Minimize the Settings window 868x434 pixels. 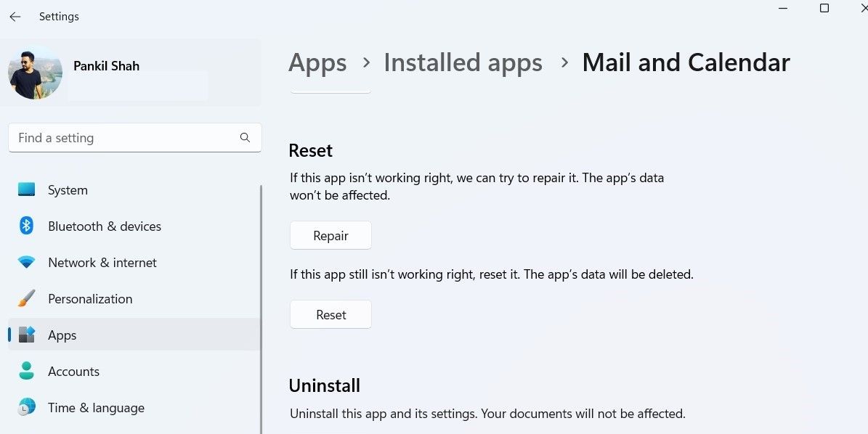783,8
